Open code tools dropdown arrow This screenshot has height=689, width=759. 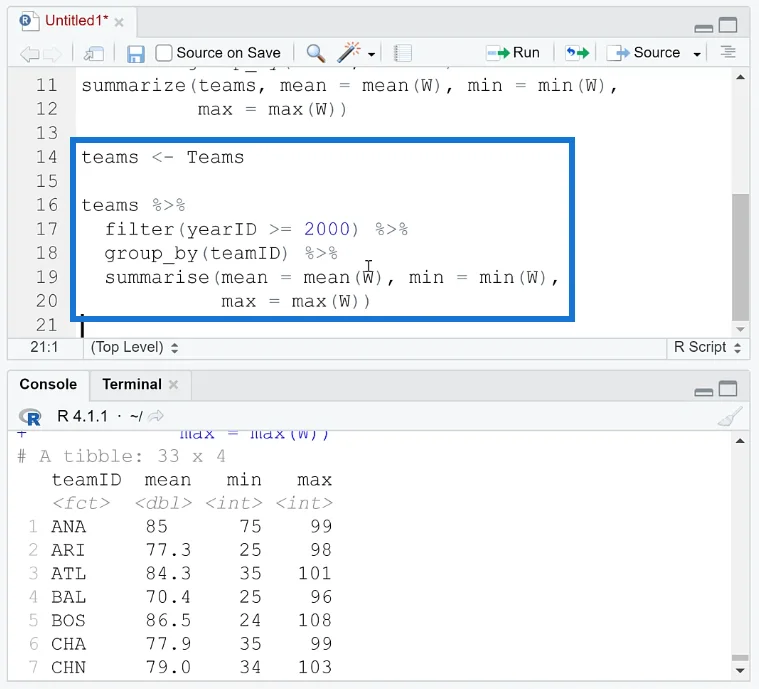(x=371, y=54)
